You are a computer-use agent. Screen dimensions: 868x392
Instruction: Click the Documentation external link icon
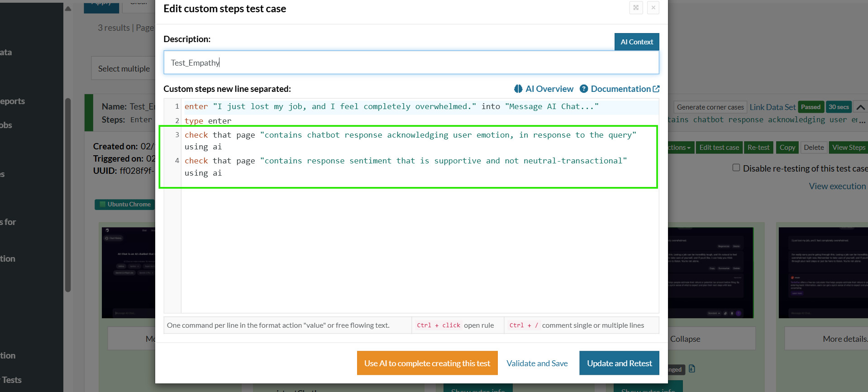[656, 89]
